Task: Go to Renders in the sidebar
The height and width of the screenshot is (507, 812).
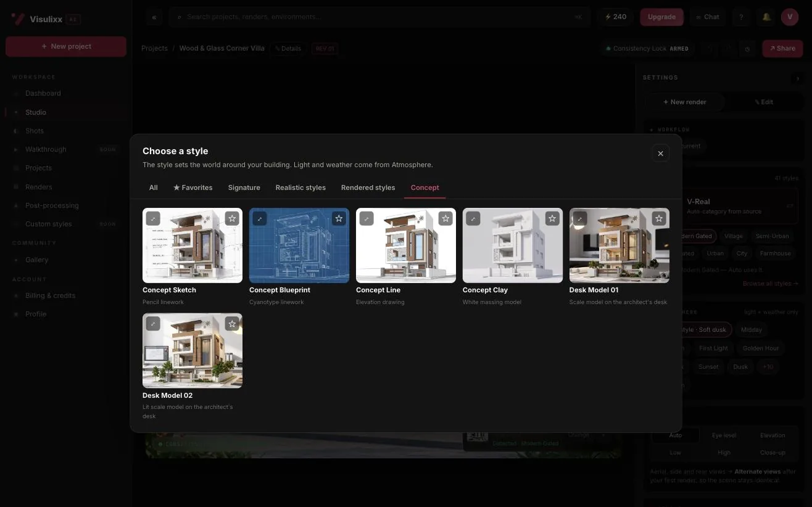Action: (65, 187)
